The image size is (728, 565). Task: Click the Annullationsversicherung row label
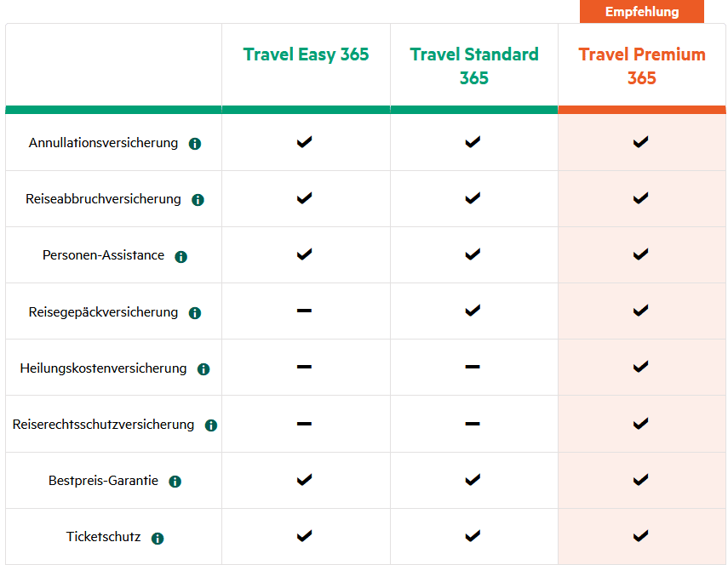coord(103,143)
